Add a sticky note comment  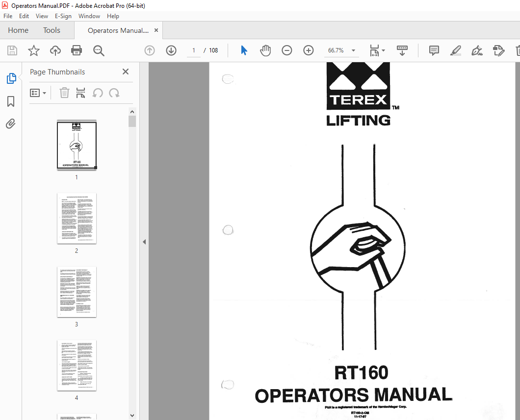pyautogui.click(x=434, y=50)
